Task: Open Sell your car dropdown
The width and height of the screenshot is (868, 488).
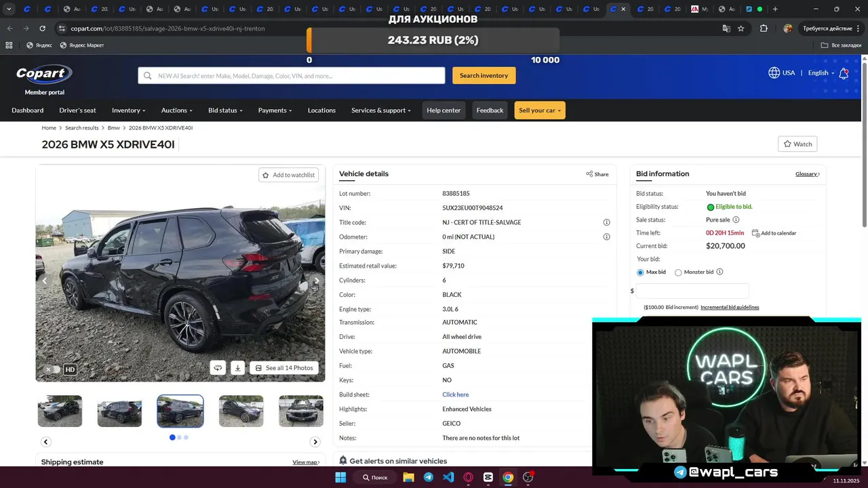Action: point(540,110)
